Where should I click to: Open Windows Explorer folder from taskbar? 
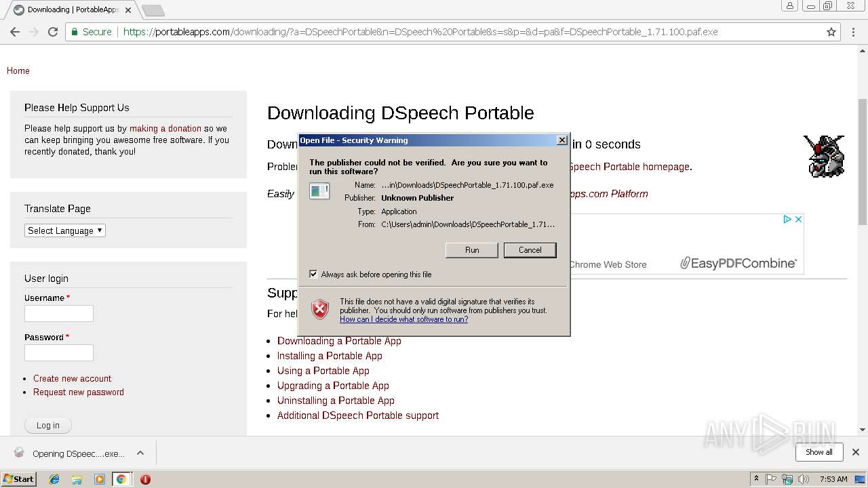(77, 479)
